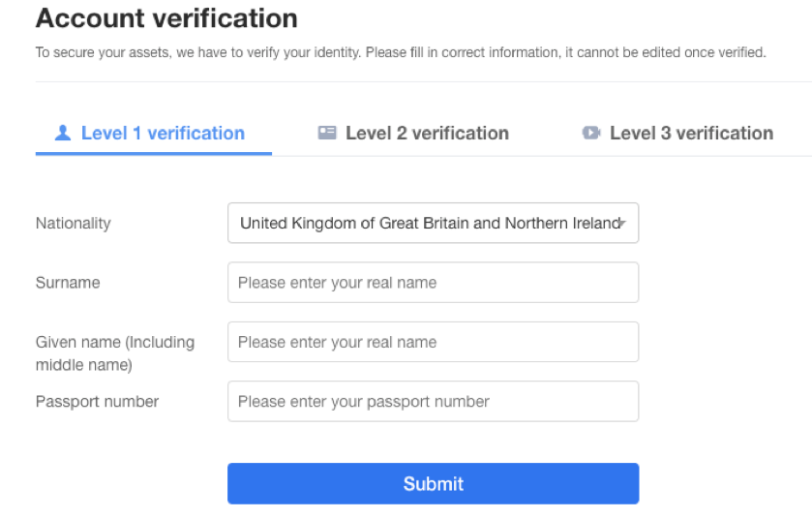Click the Nationality field label

73,224
